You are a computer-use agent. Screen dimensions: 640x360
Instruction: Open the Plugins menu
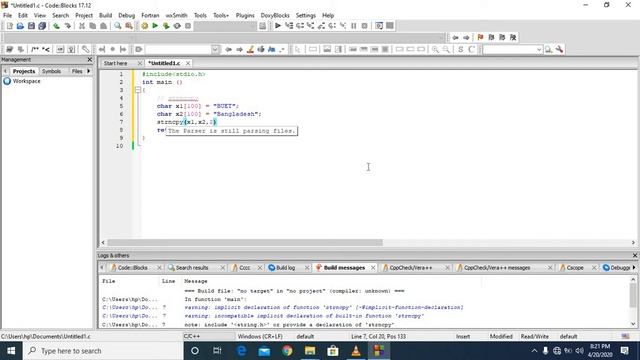click(x=245, y=16)
